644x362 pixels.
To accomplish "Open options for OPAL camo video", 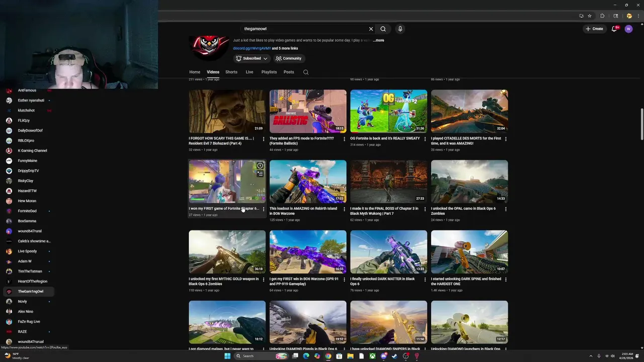I will pos(506,209).
